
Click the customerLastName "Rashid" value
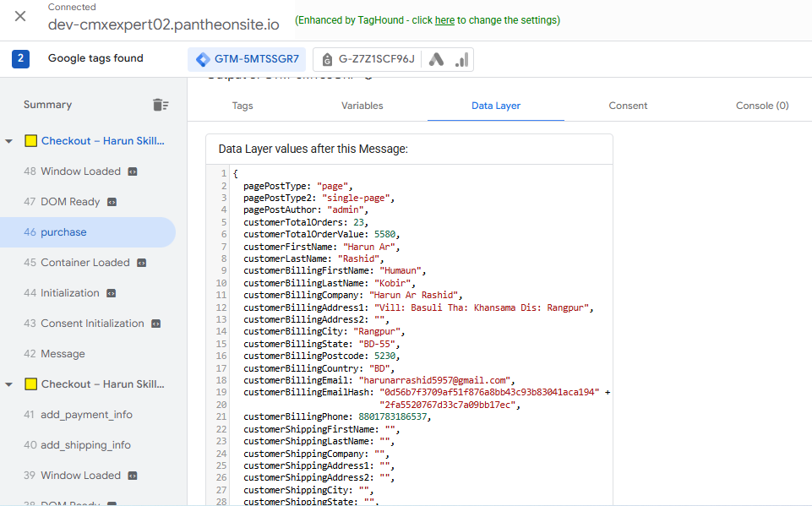click(358, 259)
